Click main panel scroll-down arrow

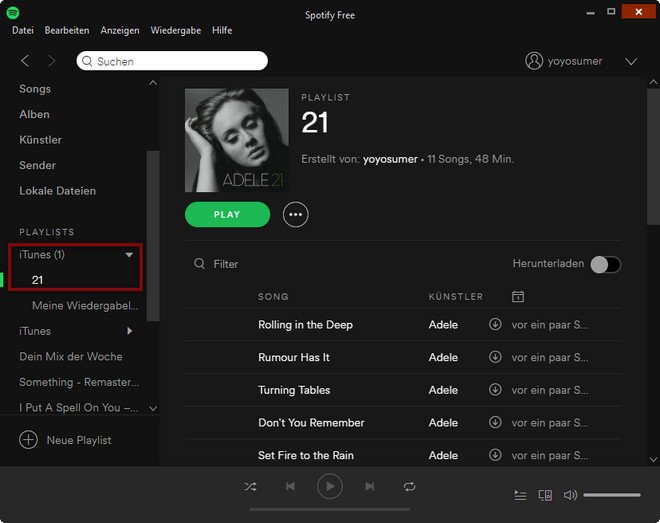pos(653,459)
